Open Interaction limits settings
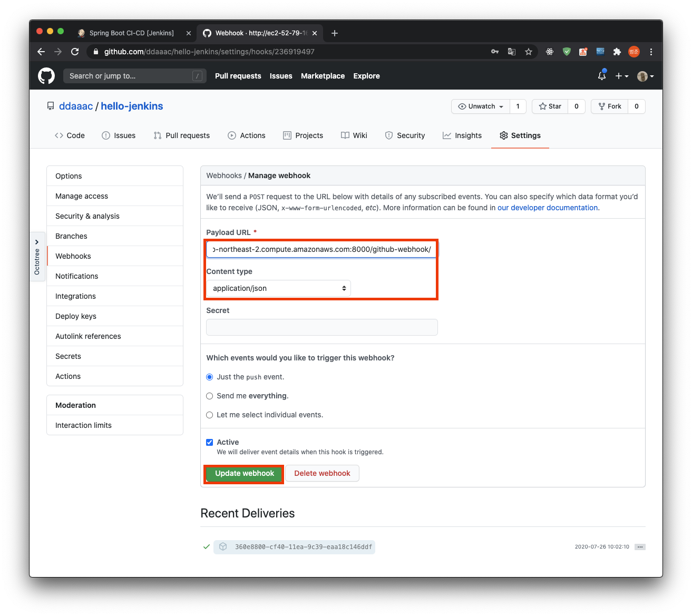The width and height of the screenshot is (692, 616). (x=115, y=425)
